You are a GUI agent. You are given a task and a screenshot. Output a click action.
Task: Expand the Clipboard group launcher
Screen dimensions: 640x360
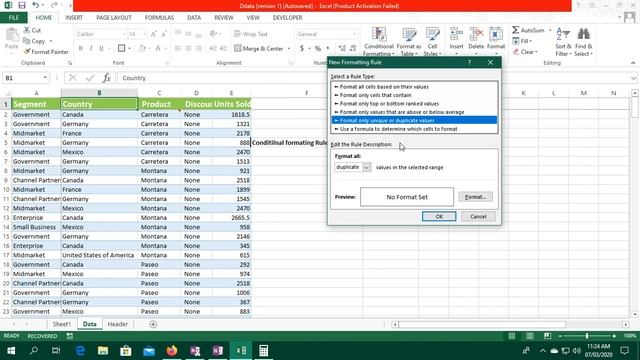coord(70,63)
